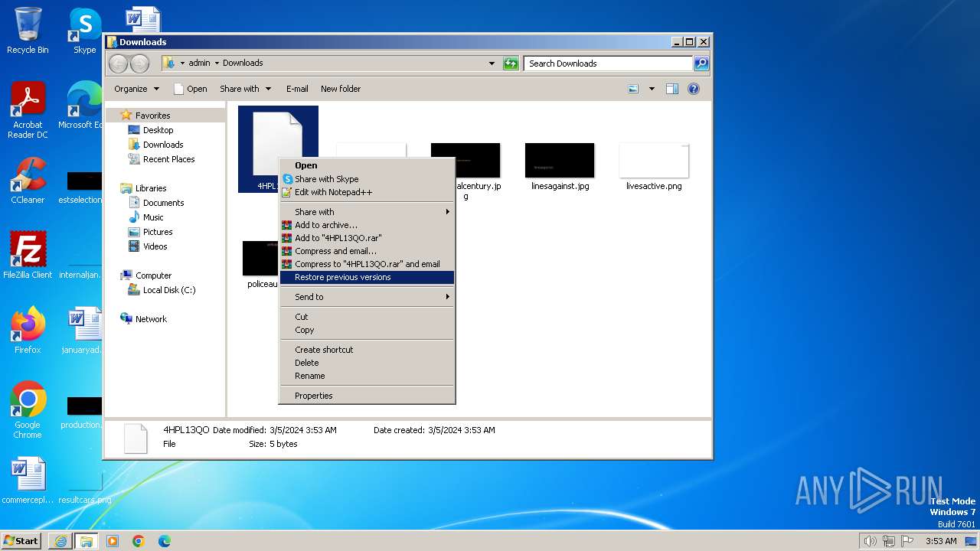Select Desktop under Favorites
Viewport: 980px width, 551px height.
coord(158,130)
